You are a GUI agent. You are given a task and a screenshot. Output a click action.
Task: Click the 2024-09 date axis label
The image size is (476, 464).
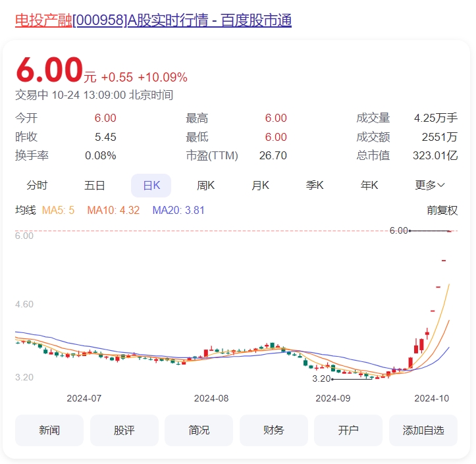[333, 398]
